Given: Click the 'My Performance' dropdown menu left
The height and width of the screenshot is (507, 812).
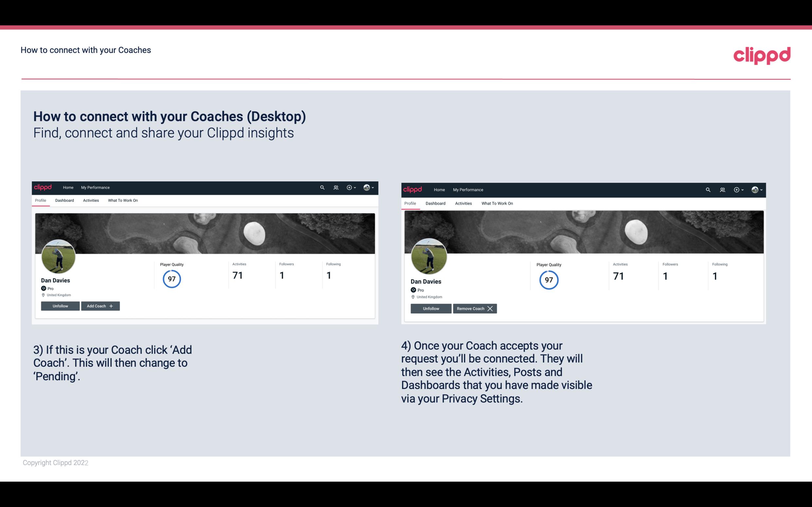Looking at the screenshot, I should [95, 187].
